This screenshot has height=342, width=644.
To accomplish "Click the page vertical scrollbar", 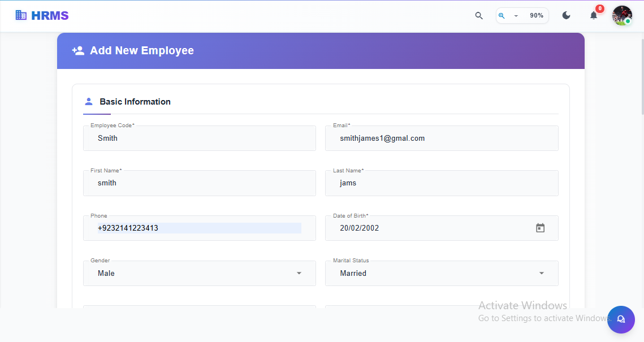I will (x=642, y=77).
